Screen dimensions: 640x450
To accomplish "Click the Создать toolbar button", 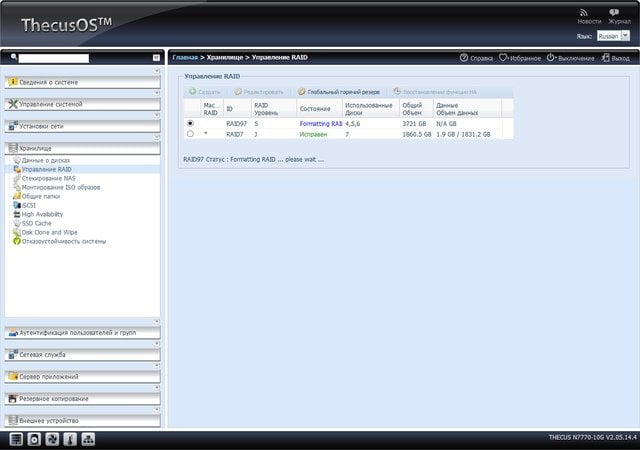I will pos(205,92).
